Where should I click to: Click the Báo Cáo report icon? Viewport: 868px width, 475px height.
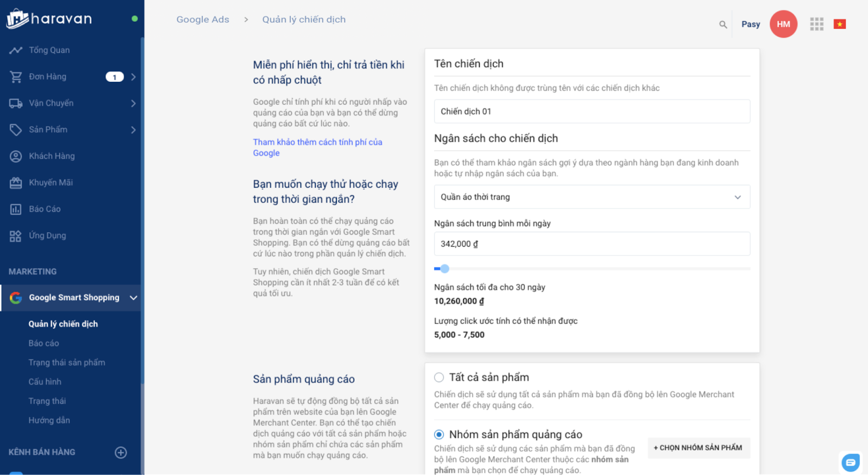pyautogui.click(x=16, y=209)
